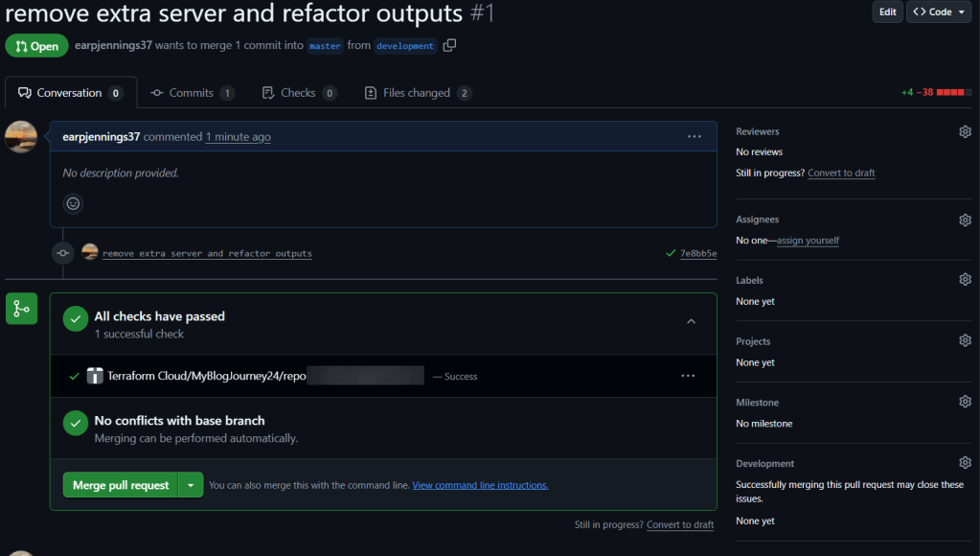Switch to the Commits tab
The width and height of the screenshot is (980, 556).
click(x=192, y=93)
